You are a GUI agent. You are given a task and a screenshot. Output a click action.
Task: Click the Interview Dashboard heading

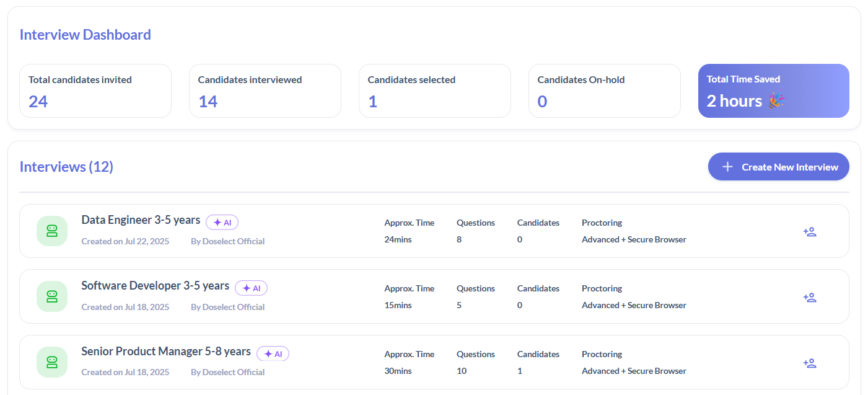tap(85, 35)
